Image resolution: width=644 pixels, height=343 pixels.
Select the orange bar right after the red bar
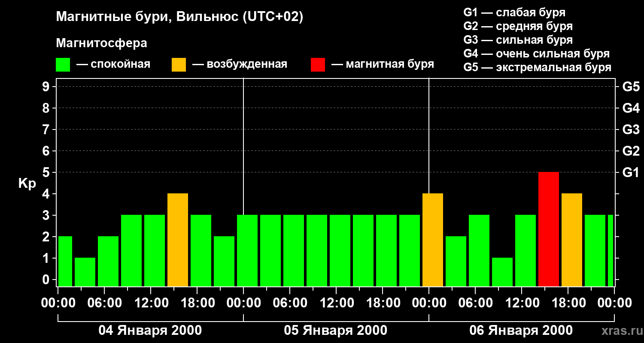pyautogui.click(x=572, y=240)
